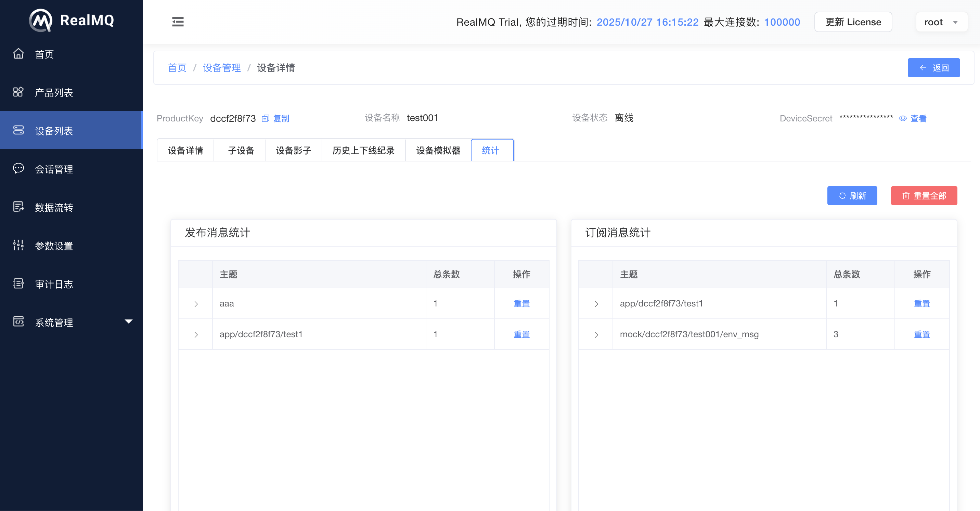The image size is (980, 511).
Task: Click the device name test001
Action: pyautogui.click(x=422, y=118)
